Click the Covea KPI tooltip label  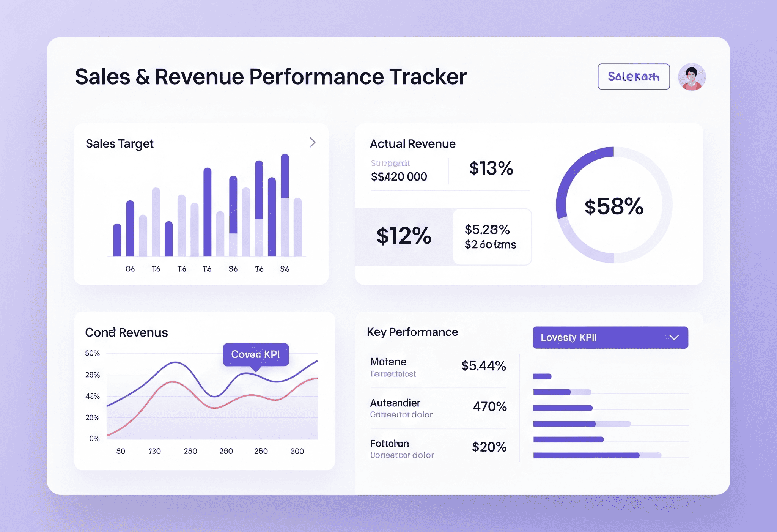(256, 354)
